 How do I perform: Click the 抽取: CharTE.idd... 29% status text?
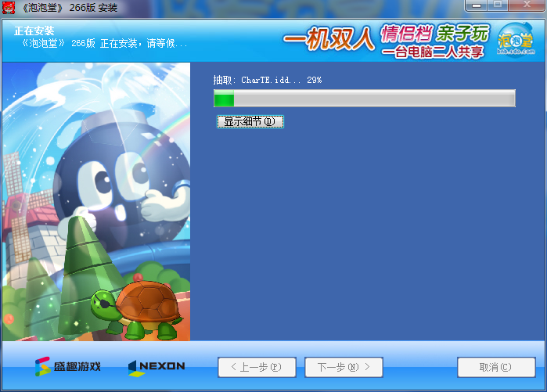pyautogui.click(x=267, y=81)
